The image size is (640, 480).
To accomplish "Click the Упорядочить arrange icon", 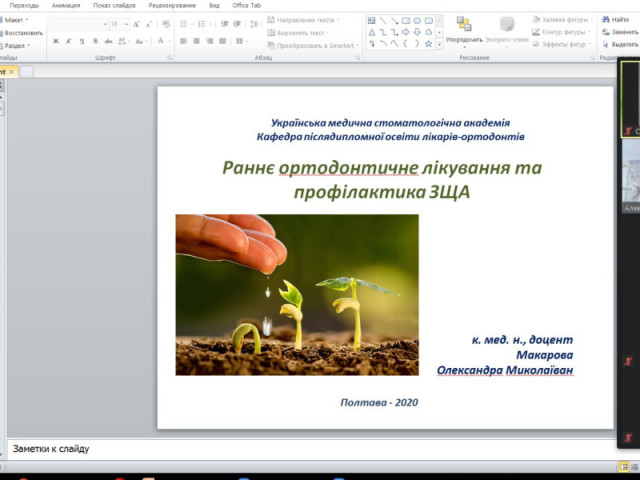I will [x=464, y=28].
